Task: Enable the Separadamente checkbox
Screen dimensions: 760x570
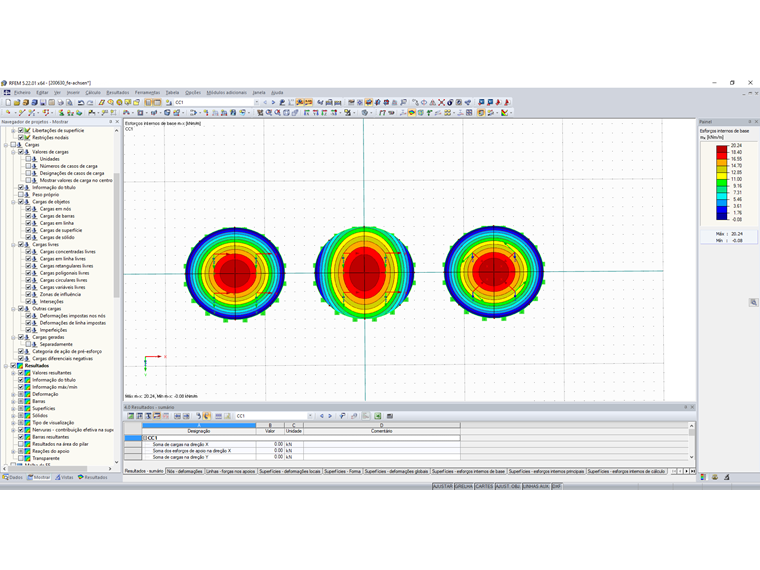Action: pyautogui.click(x=28, y=344)
